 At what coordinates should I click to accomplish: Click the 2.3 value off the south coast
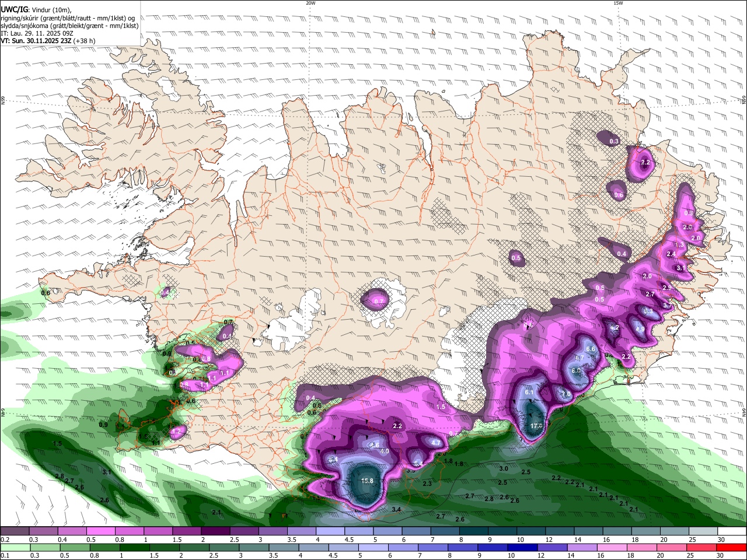(x=427, y=484)
